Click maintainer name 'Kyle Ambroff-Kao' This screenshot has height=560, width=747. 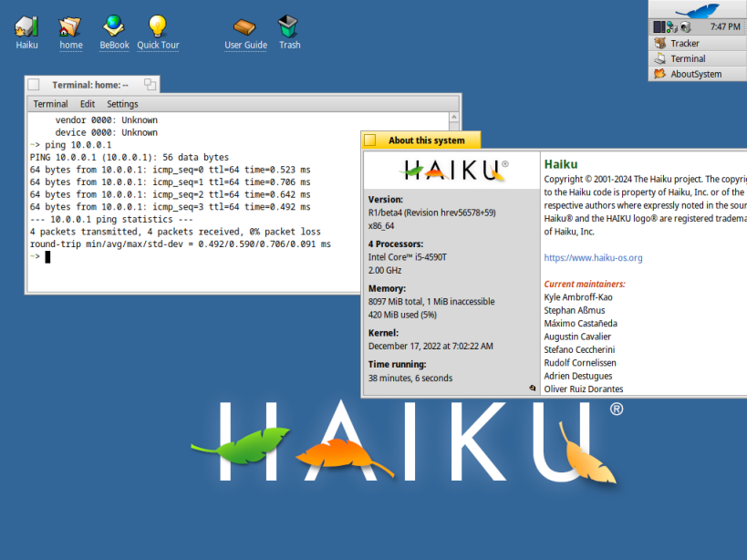pyautogui.click(x=578, y=297)
